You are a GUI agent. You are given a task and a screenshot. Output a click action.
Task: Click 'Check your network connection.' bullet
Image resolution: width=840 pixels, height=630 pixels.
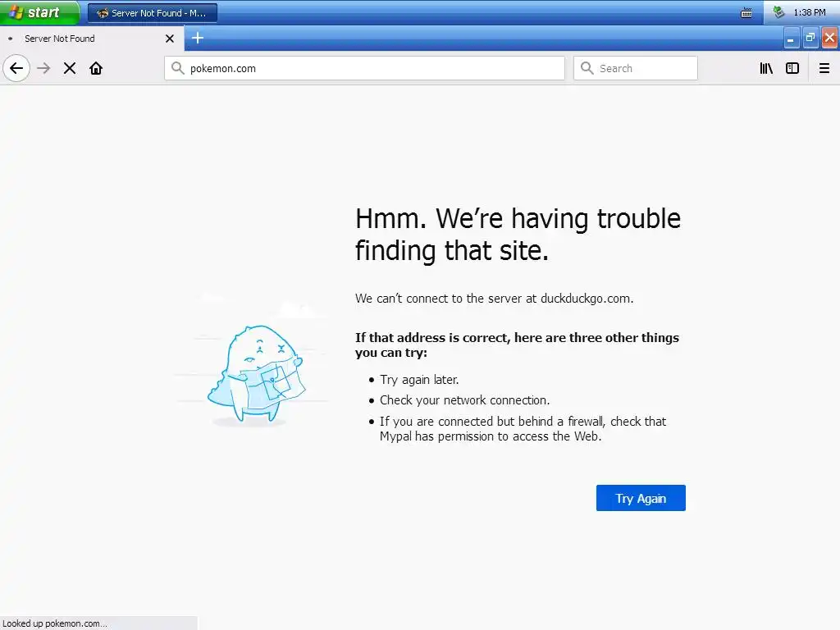pyautogui.click(x=464, y=400)
